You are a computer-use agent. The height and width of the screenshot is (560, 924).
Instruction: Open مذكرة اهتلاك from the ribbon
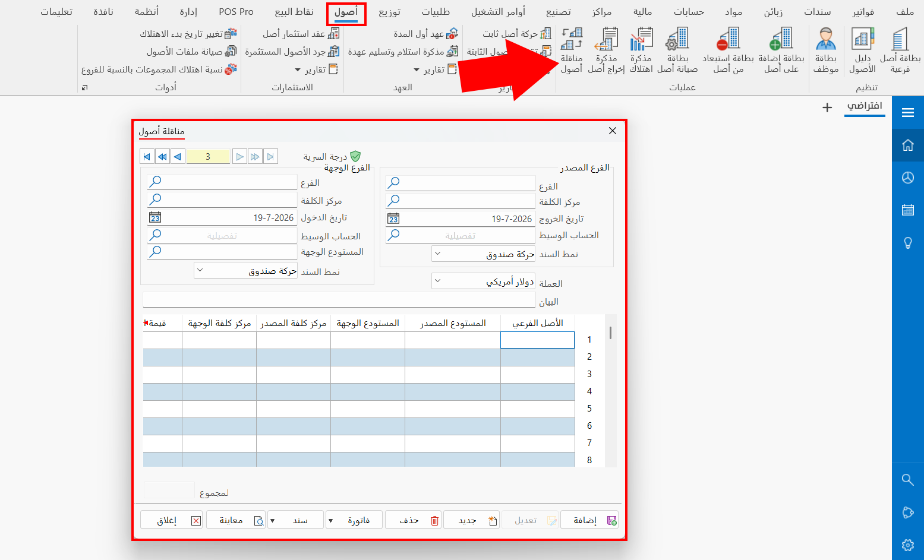click(x=641, y=50)
